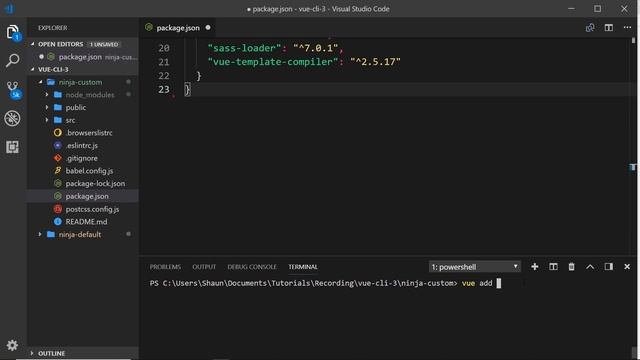The image size is (640, 360).
Task: Create a new terminal with plus icon
Action: click(535, 267)
